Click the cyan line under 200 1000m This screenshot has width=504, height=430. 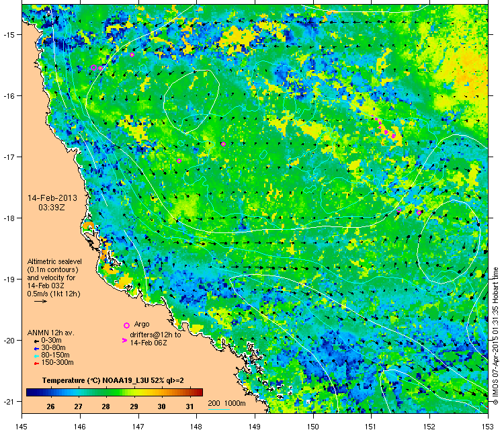219,409
